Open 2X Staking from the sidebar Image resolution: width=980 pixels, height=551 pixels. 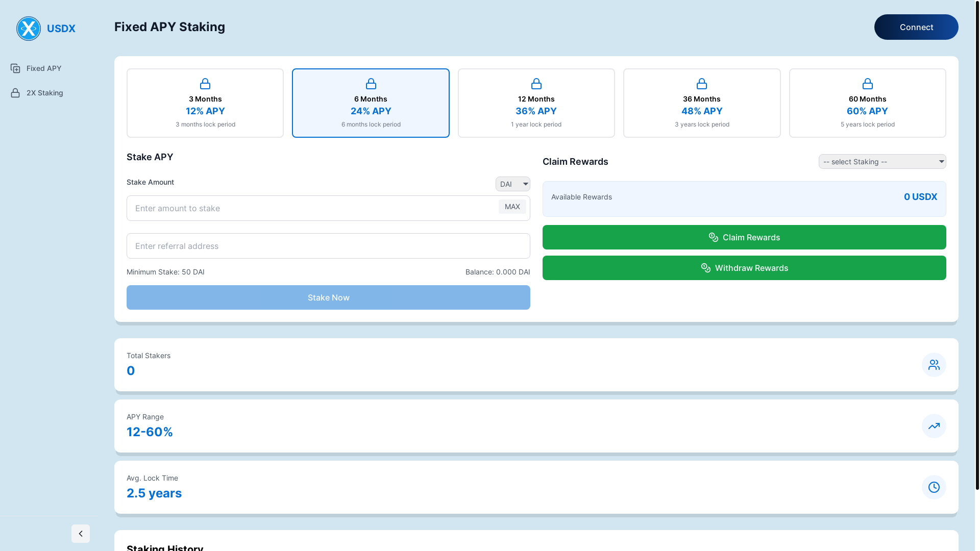[49, 93]
